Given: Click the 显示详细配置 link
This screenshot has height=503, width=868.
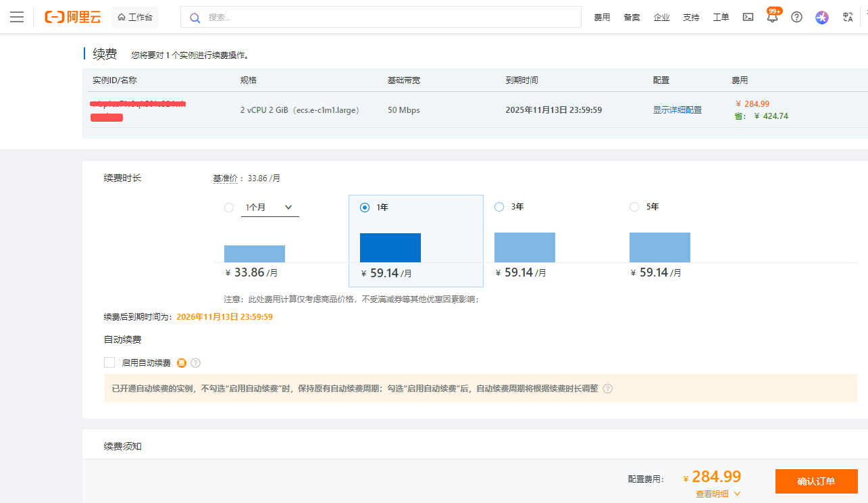Looking at the screenshot, I should pos(677,110).
